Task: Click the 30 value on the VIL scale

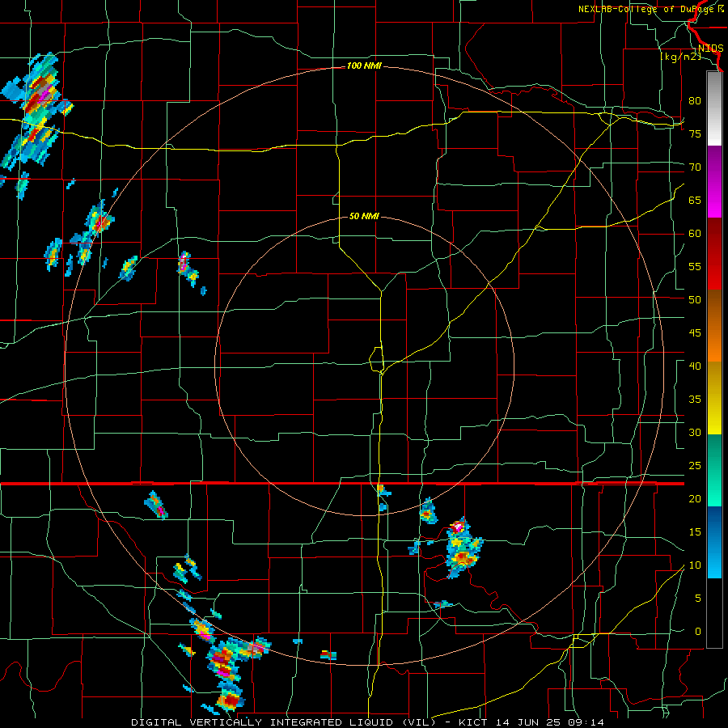Action: tap(695, 432)
